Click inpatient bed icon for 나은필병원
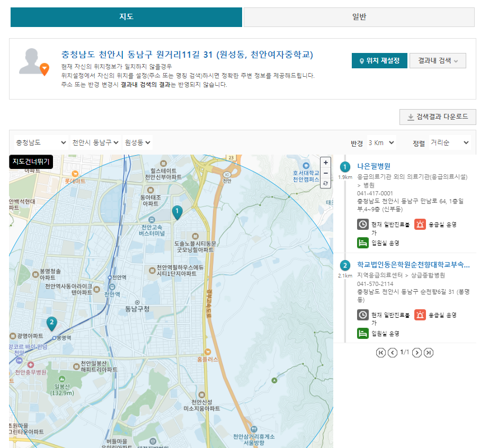The image size is (480, 448). tap(363, 243)
